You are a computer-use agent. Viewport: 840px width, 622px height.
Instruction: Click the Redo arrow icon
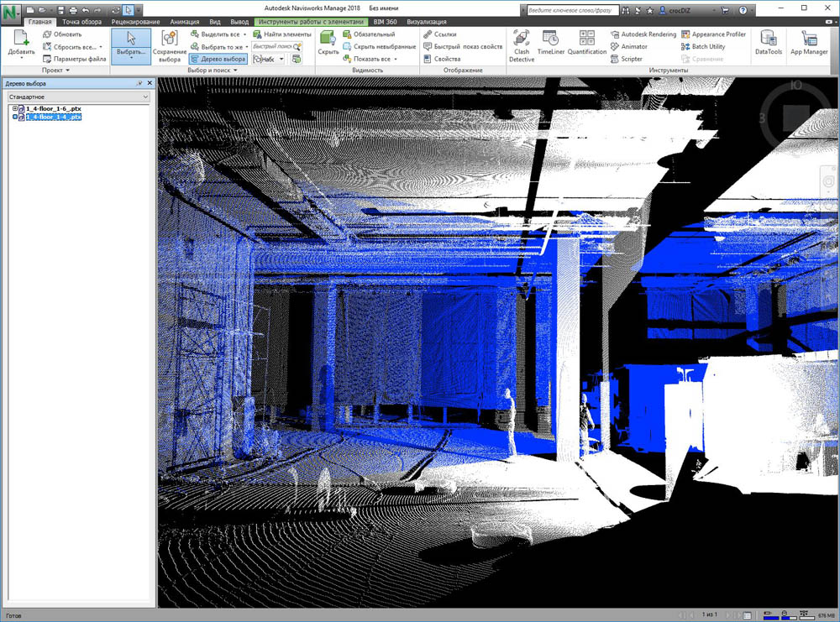[x=97, y=9]
